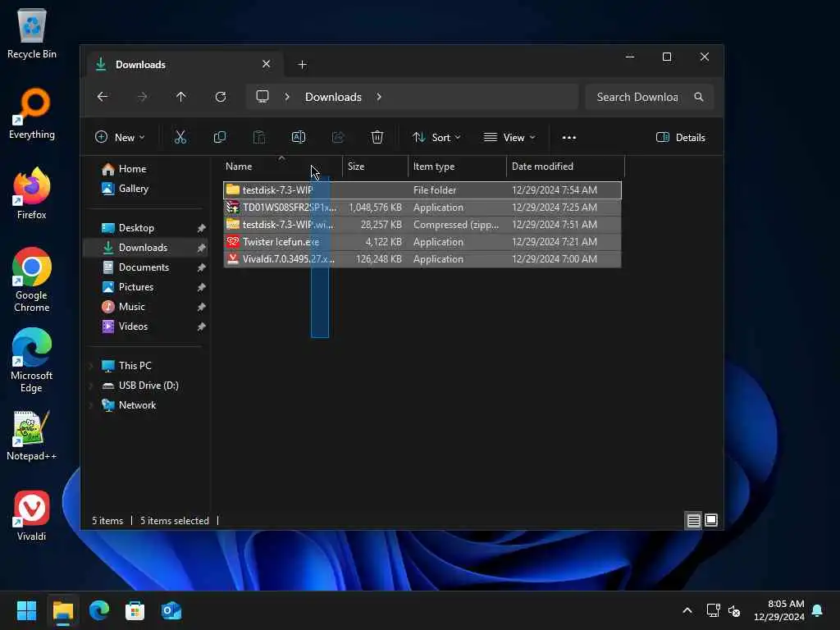840x630 pixels.
Task: Click the Delete trash can icon
Action: pos(377,137)
